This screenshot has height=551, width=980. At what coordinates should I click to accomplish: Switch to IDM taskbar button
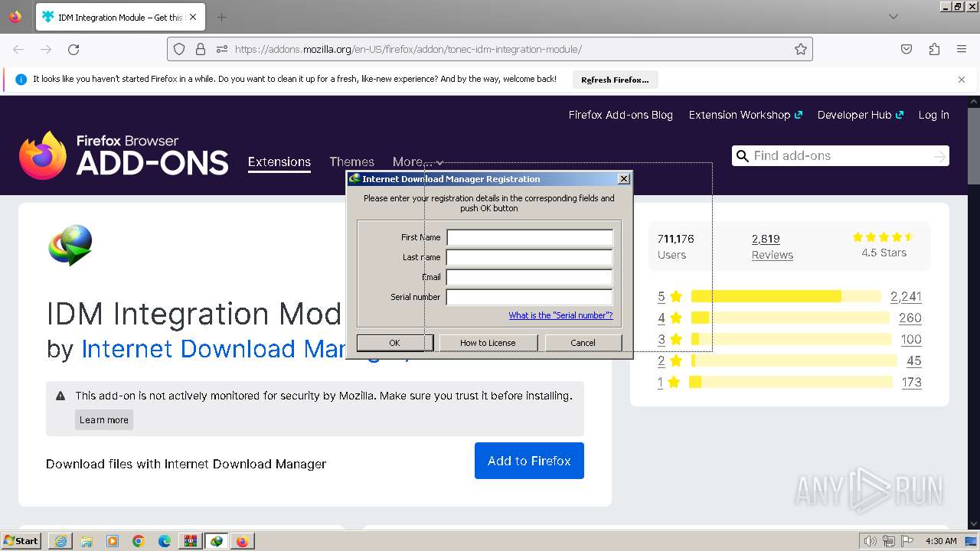[x=217, y=541]
